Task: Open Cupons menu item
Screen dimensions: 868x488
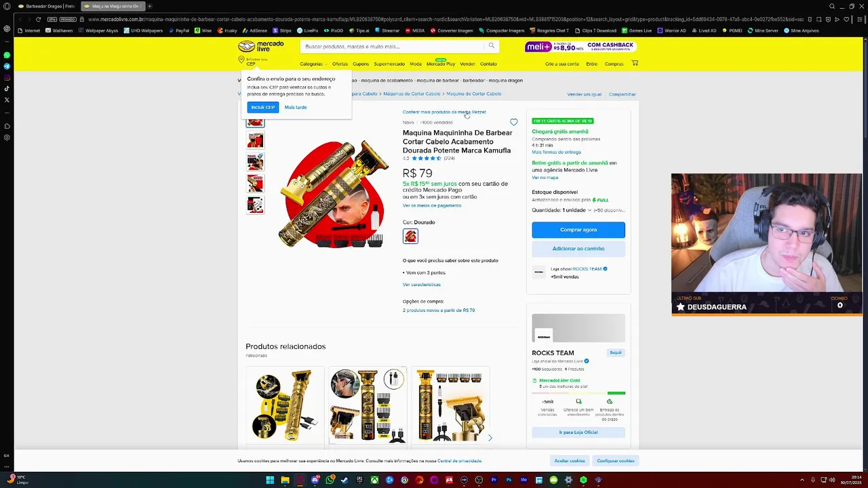Action: pos(361,64)
